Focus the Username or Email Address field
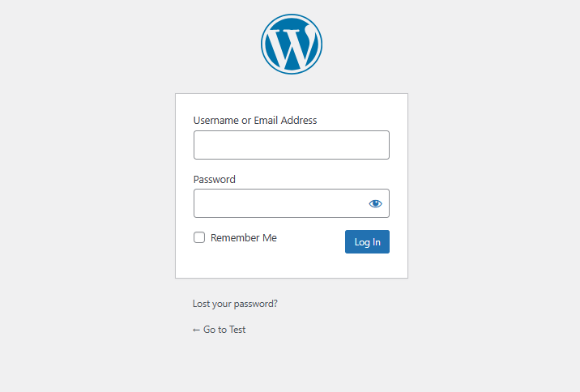This screenshot has height=392, width=580. pyautogui.click(x=292, y=145)
